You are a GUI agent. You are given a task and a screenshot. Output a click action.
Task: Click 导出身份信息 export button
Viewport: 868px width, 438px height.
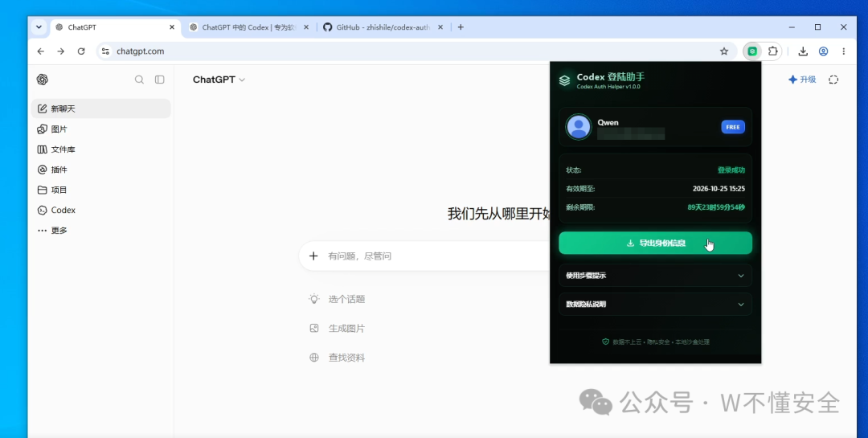point(656,243)
